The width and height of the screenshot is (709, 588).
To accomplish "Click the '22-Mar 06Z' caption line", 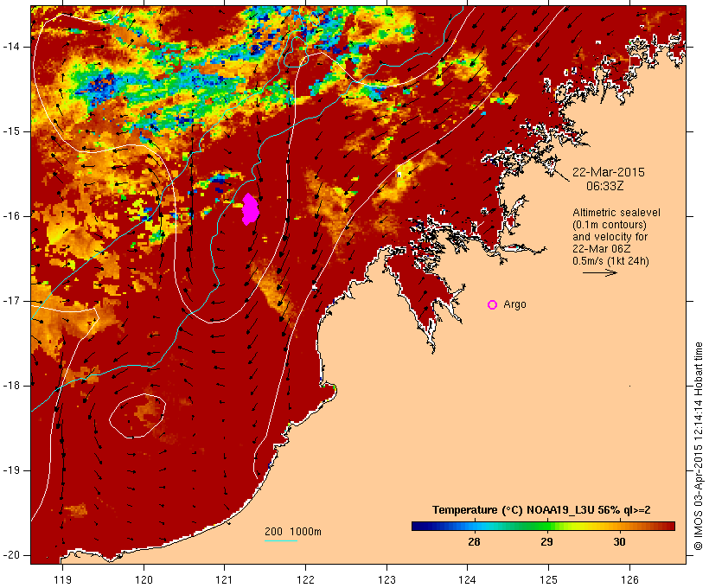I will (x=602, y=249).
